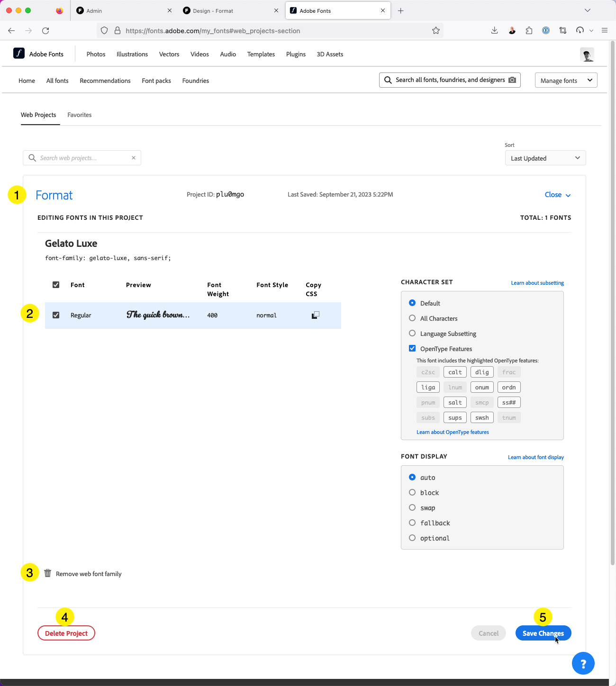Click the swsh OpenType feature tag
The width and height of the screenshot is (616, 686).
(482, 417)
